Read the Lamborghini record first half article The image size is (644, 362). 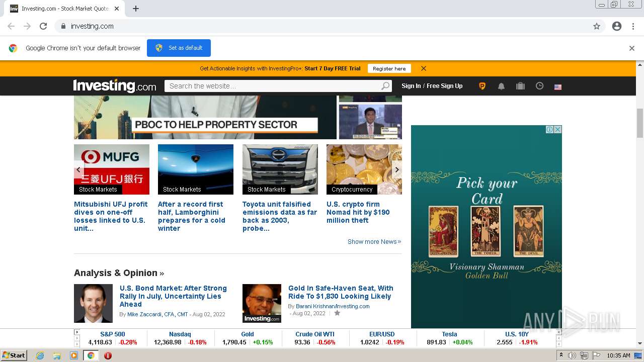(192, 216)
